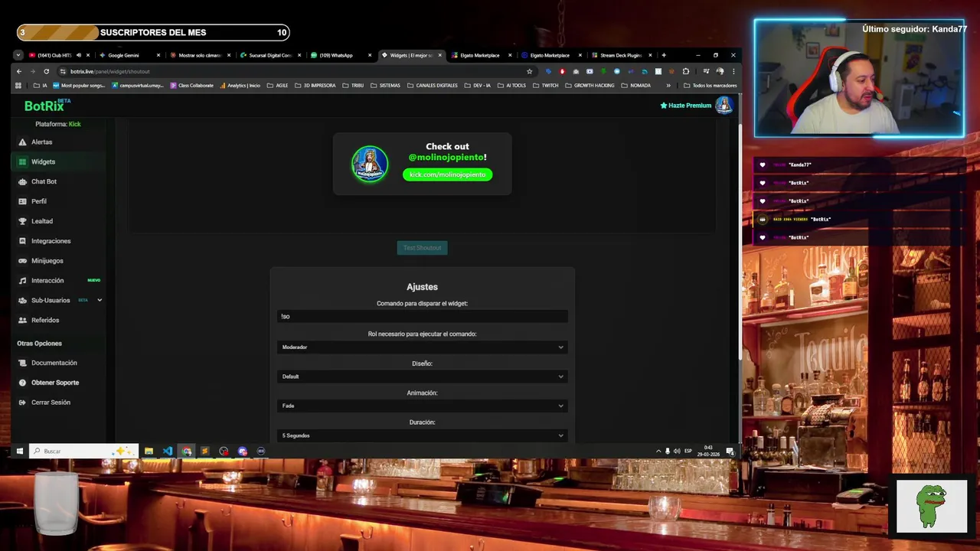Viewport: 980px width, 551px height.
Task: Open Windows Start menu
Action: (20, 451)
